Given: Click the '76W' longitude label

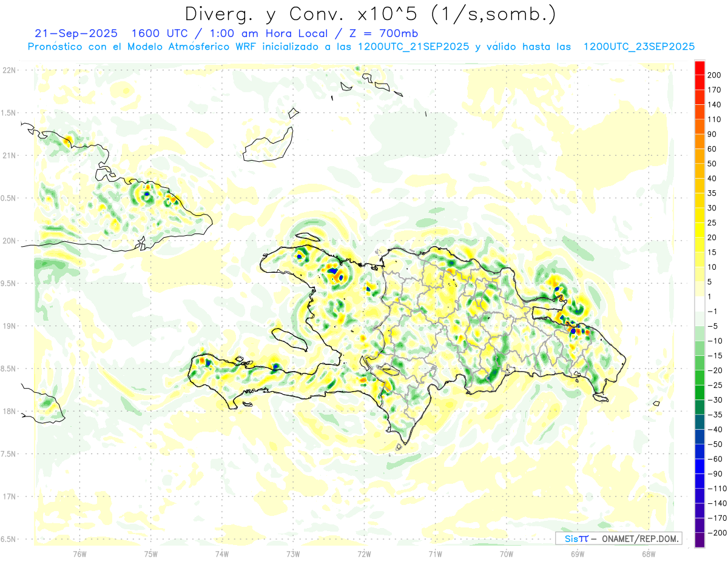Looking at the screenshot, I should 79,554.
